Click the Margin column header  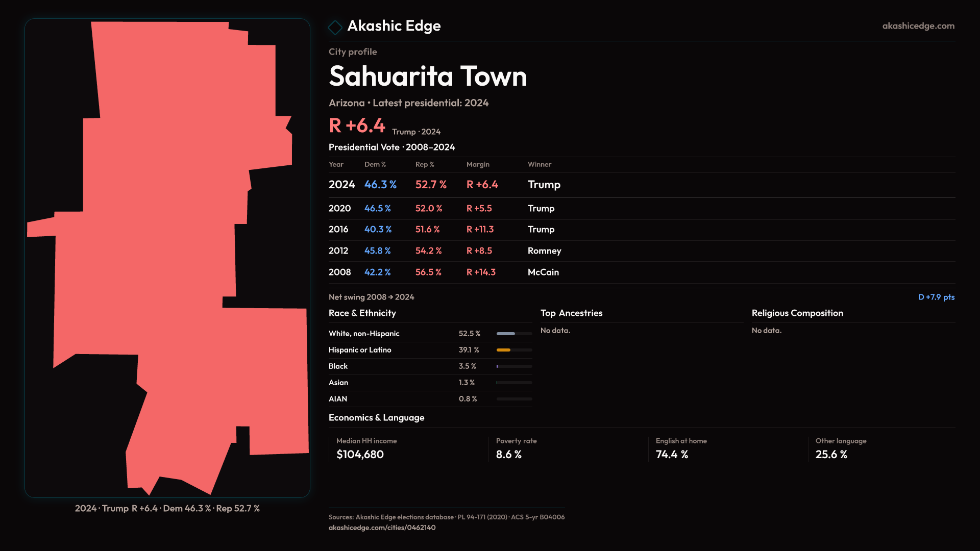pyautogui.click(x=478, y=164)
